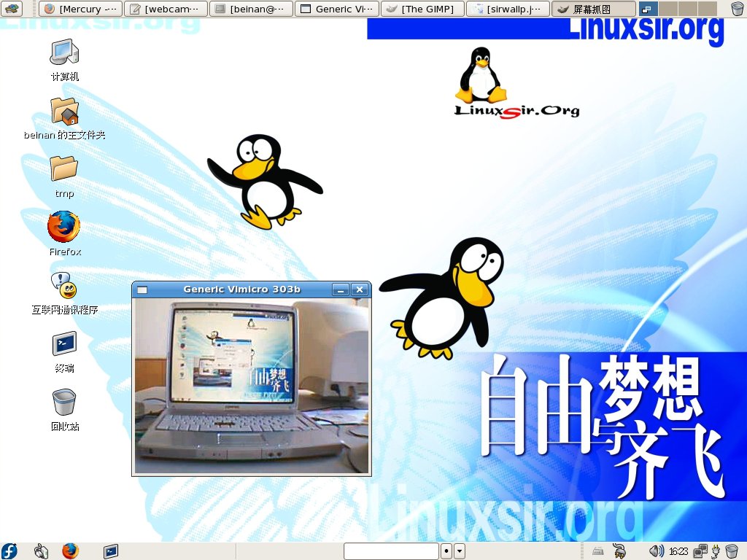747x560 pixels.
Task: Minimize the Generic Vimicro 303b window
Action: (x=340, y=289)
